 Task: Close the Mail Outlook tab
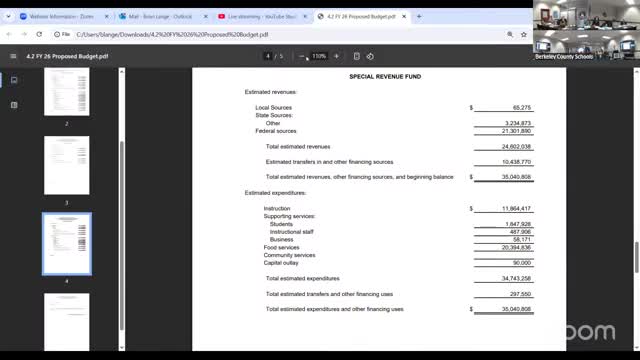206,16
